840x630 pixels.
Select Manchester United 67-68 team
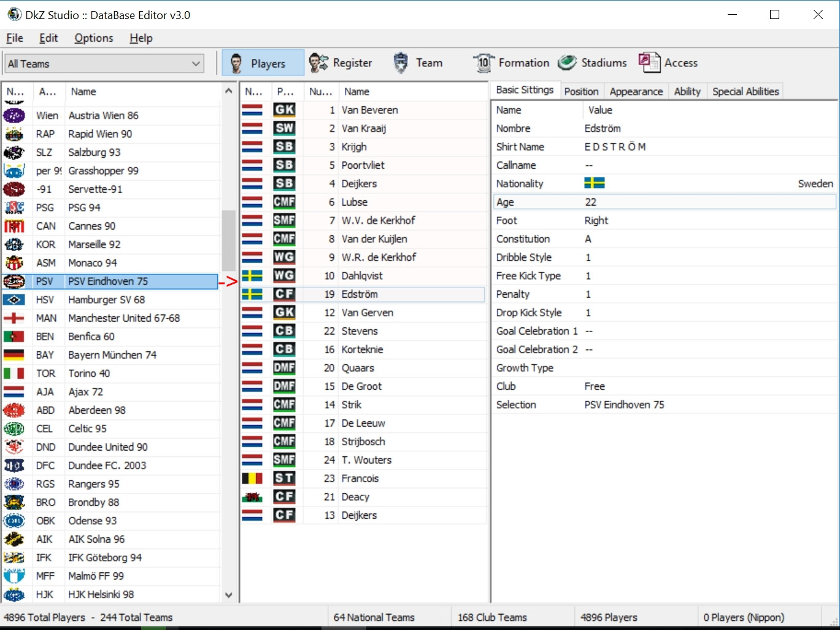(110, 318)
